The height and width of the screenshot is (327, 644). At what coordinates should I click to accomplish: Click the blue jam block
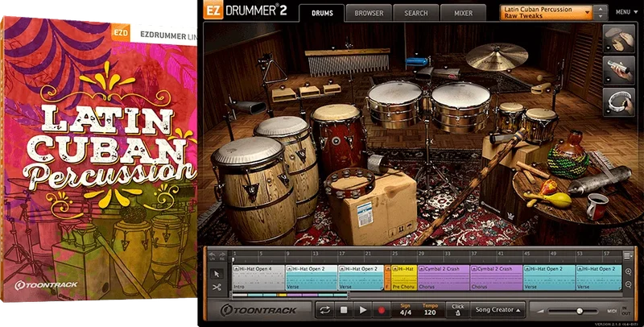(x=416, y=62)
